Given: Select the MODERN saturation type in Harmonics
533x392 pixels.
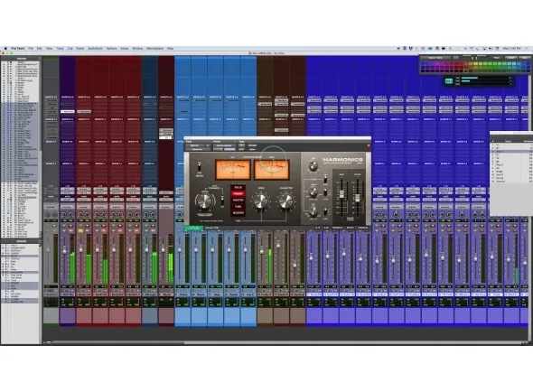Looking at the screenshot, I should (x=238, y=213).
